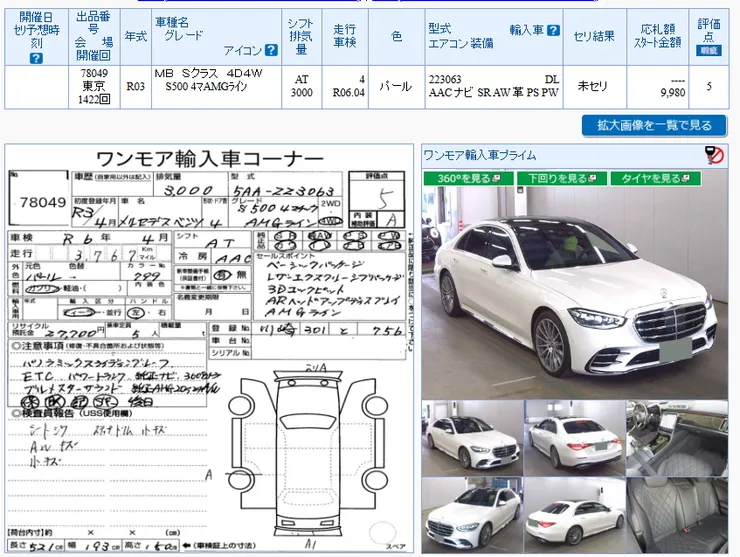Open the front-left angle thumbnail

coord(472,439)
